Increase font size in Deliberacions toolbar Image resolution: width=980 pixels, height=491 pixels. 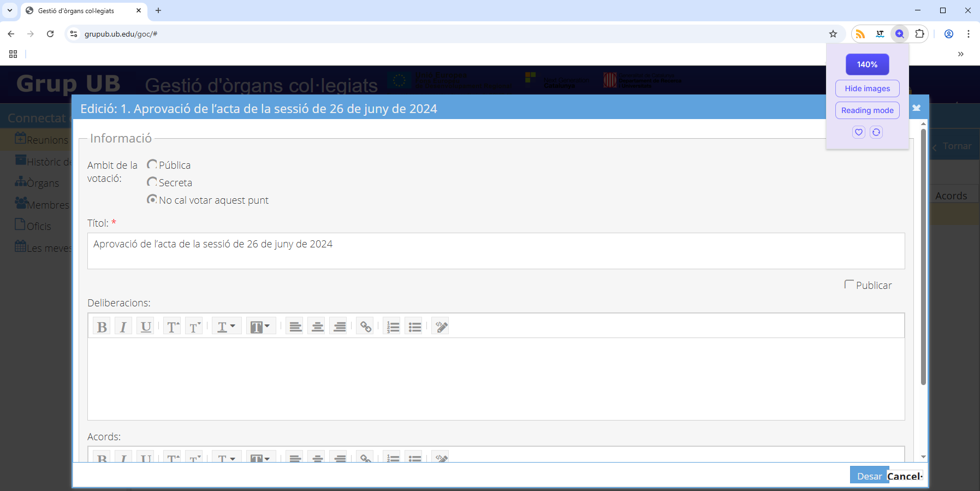(173, 327)
